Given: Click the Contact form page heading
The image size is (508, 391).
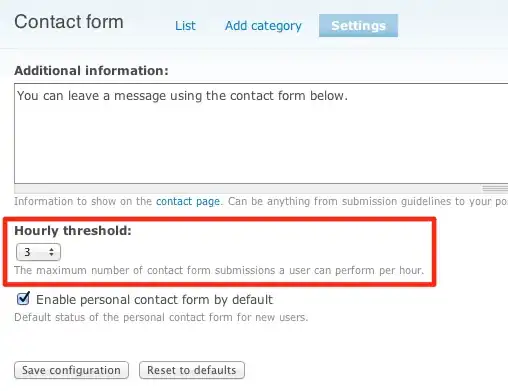Looking at the screenshot, I should tap(69, 22).
